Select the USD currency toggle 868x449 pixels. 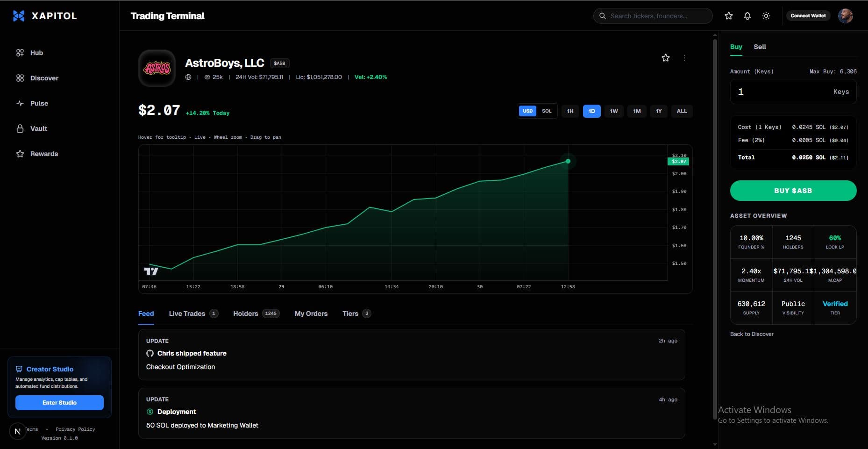point(527,111)
